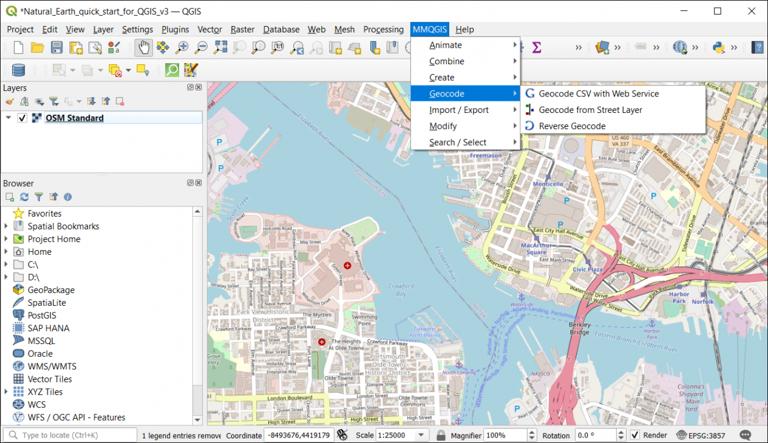Viewport: 768px width, 443px height.
Task: Select Vector Tiles in the Browser tree
Action: coord(49,379)
